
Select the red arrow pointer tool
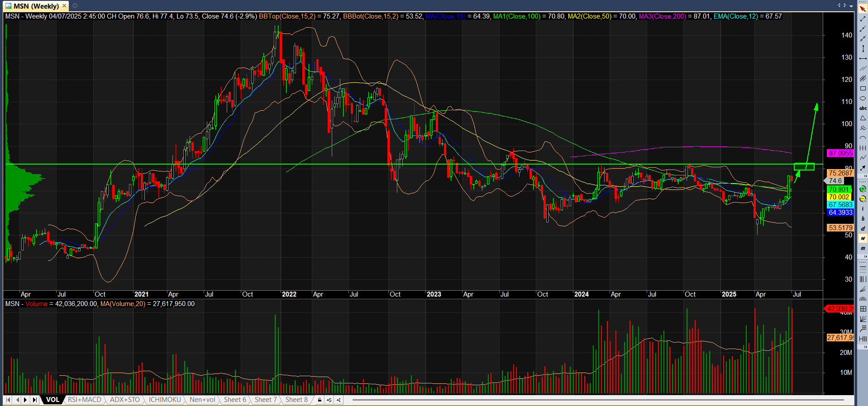[x=863, y=9]
